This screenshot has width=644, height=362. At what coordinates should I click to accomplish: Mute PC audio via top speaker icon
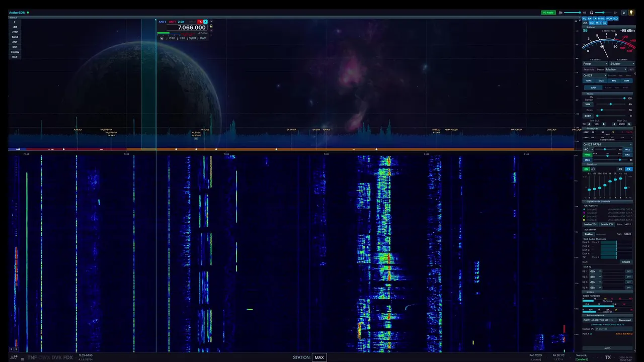point(560,13)
